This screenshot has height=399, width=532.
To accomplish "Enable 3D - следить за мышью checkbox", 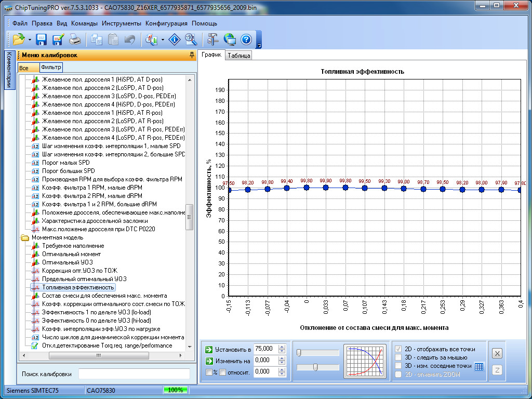I will coord(398,357).
